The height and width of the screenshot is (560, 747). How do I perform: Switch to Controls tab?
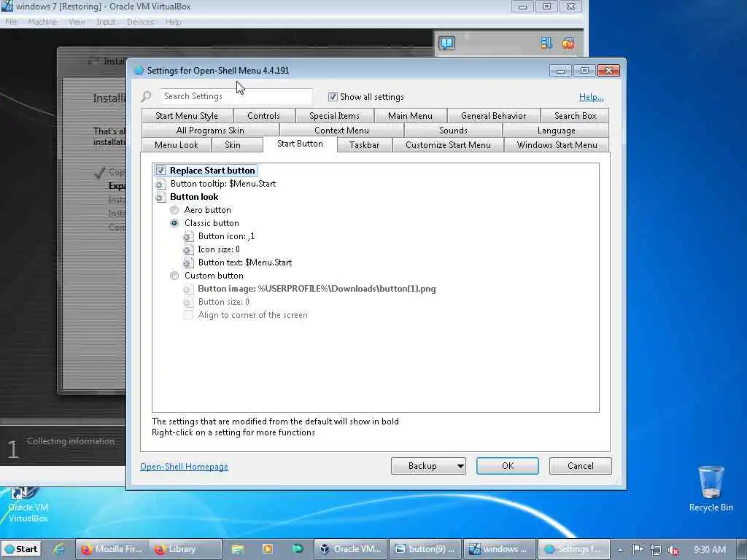click(x=263, y=116)
